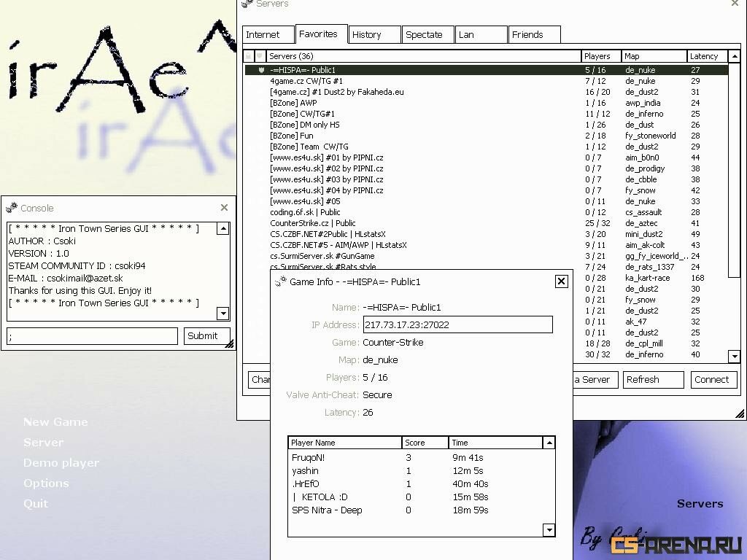
Task: Close the Game Info dialog
Action: (561, 281)
